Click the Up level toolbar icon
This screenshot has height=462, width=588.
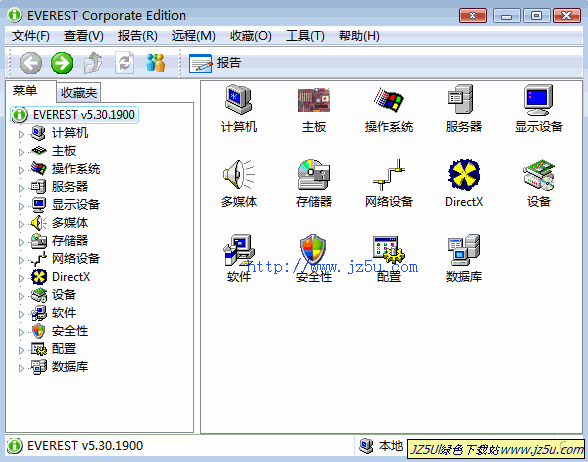(x=93, y=62)
